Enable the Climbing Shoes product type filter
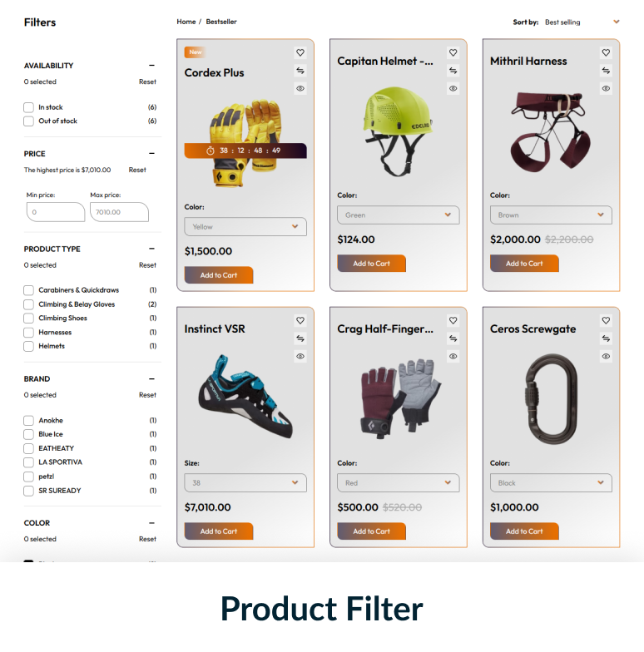Image resolution: width=644 pixels, height=652 pixels. coord(28,318)
